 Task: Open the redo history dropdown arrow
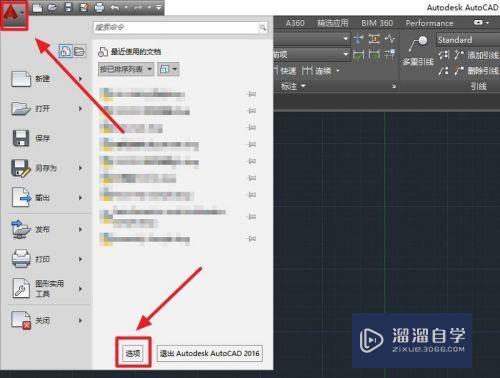pyautogui.click(x=150, y=7)
